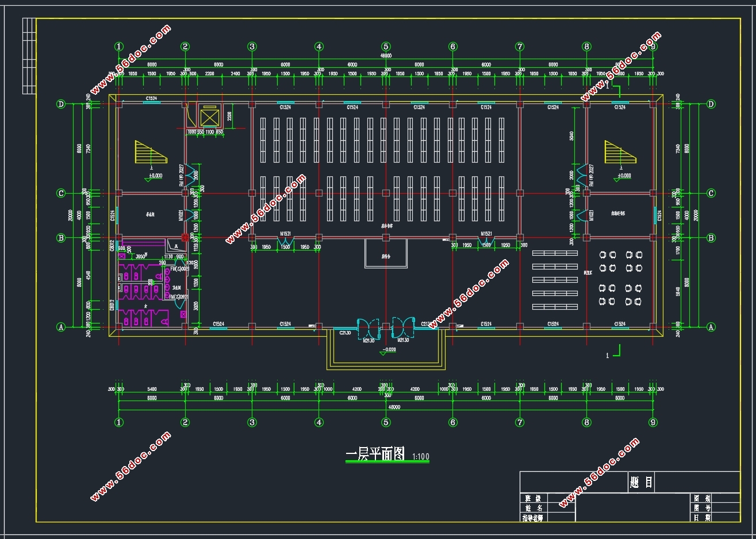Select left axis bubble letter B
756x539 pixels.
click(61, 237)
